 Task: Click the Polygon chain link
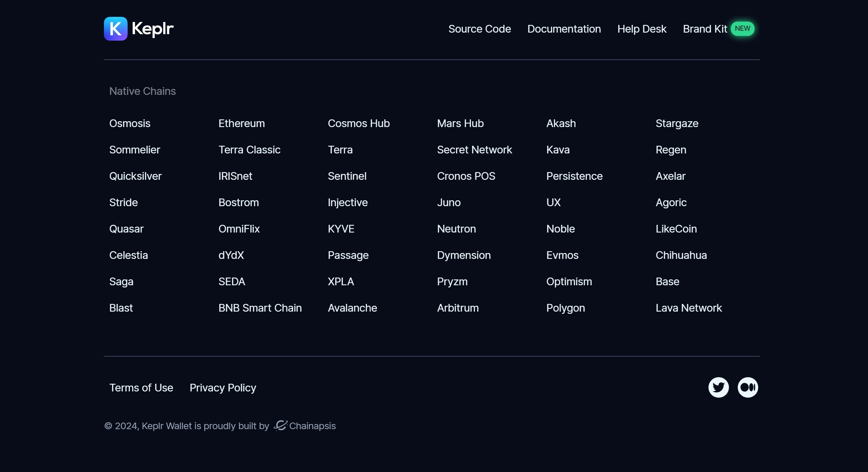[x=566, y=308]
